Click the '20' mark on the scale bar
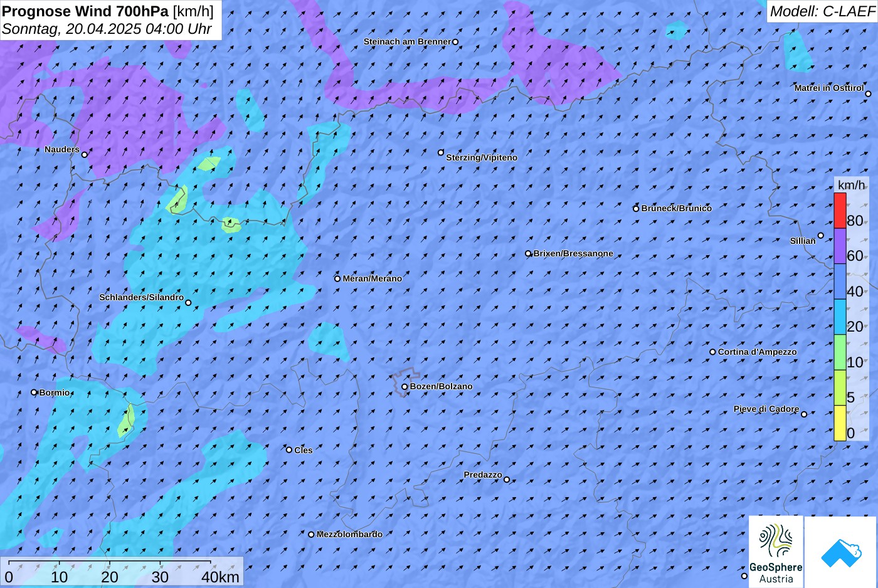The height and width of the screenshot is (588, 878). click(x=110, y=577)
